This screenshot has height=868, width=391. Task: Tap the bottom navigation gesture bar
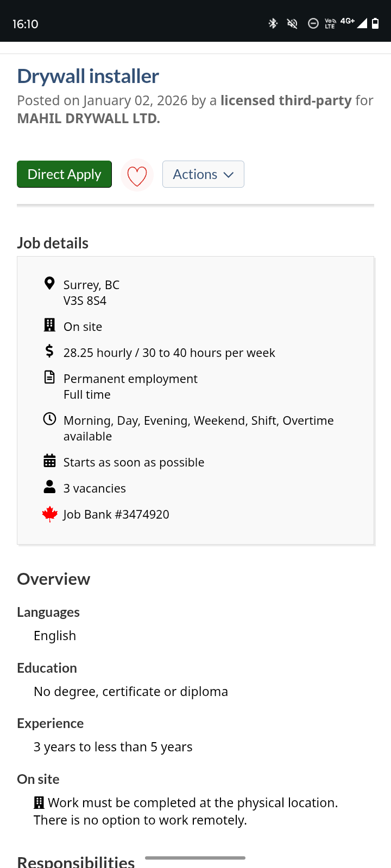195,858
